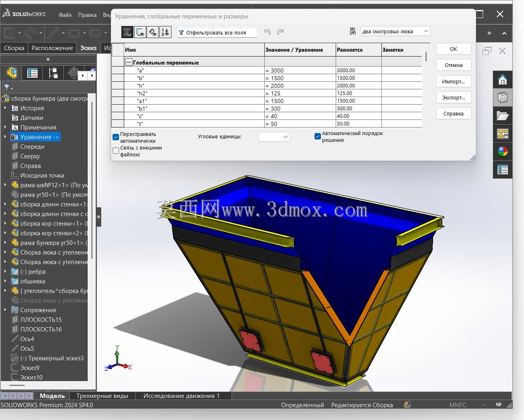Click the undo arrow in equations dialog

pyautogui.click(x=268, y=32)
